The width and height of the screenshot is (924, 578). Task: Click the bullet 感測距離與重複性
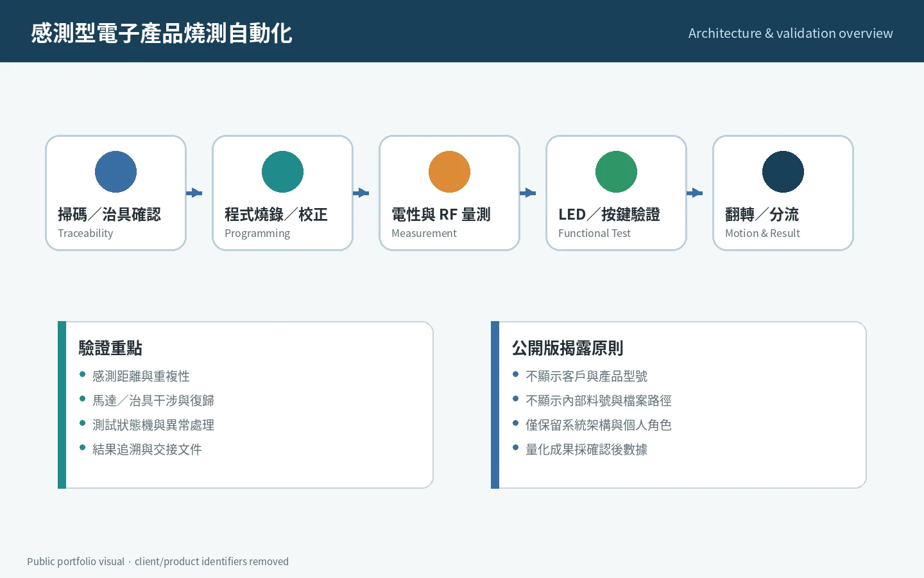coord(141,376)
